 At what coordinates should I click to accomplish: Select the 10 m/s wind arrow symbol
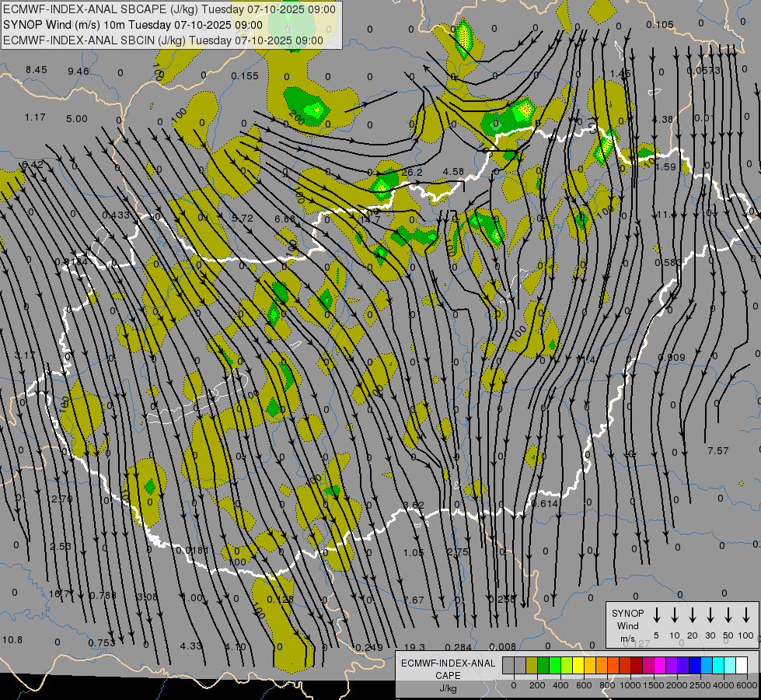675,615
